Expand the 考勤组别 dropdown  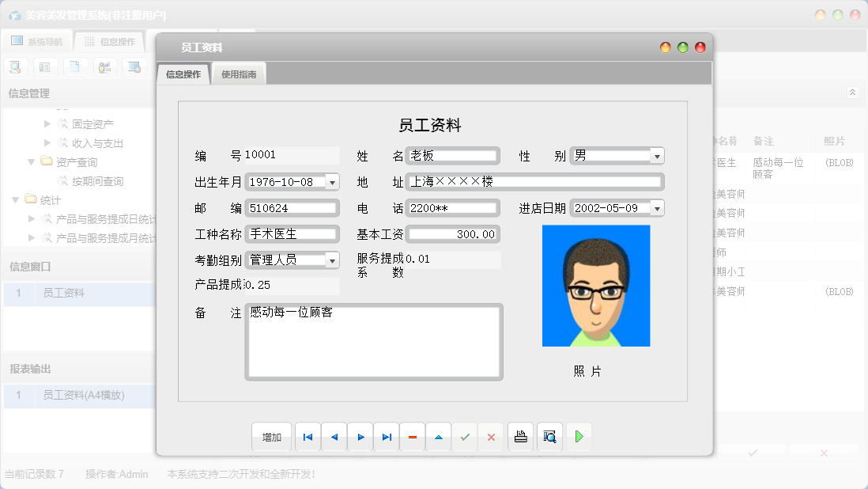coord(332,260)
